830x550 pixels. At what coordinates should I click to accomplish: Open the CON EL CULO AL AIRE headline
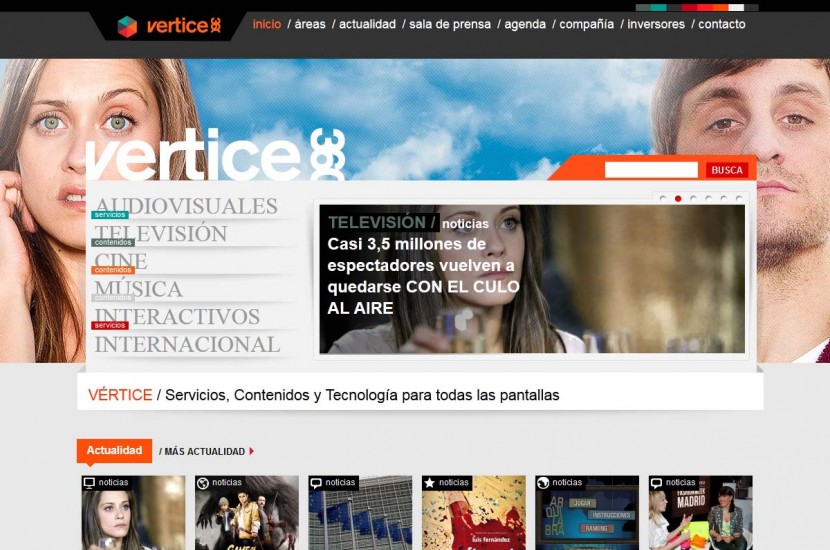[423, 276]
